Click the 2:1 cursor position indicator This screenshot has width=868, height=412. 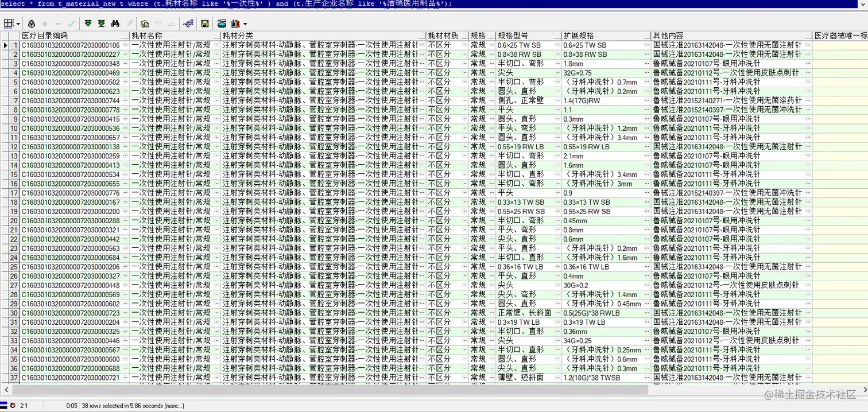(x=24, y=406)
